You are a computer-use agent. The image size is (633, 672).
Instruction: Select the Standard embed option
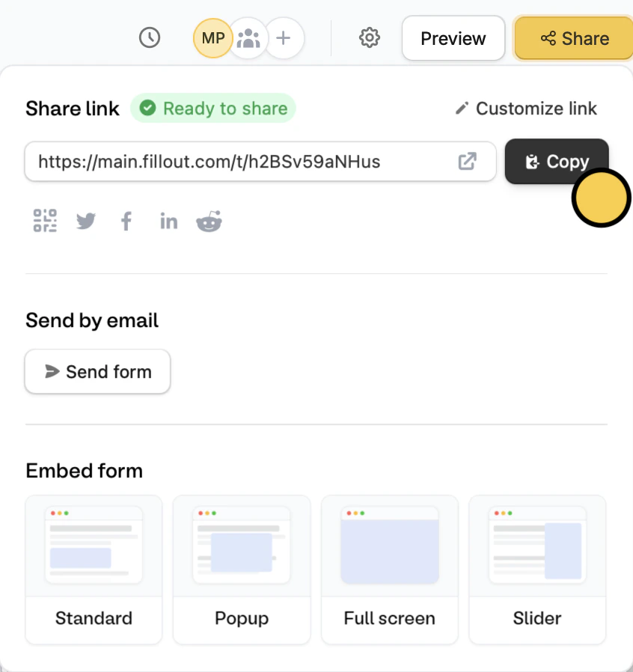coord(94,569)
